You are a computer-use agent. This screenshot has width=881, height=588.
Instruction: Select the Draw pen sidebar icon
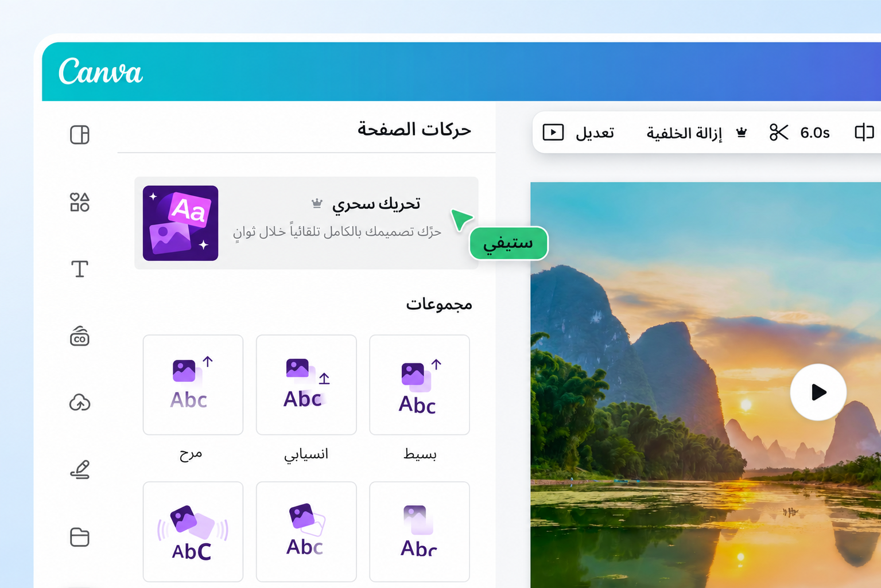[x=80, y=470]
